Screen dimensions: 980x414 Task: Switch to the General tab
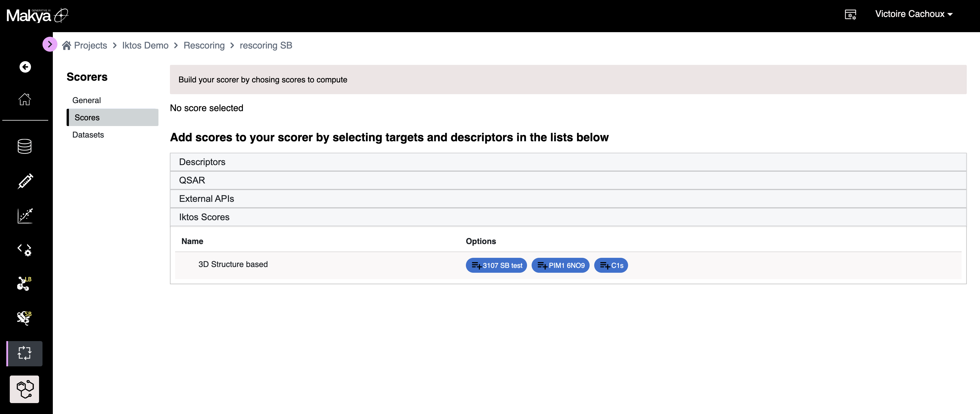pos(87,100)
